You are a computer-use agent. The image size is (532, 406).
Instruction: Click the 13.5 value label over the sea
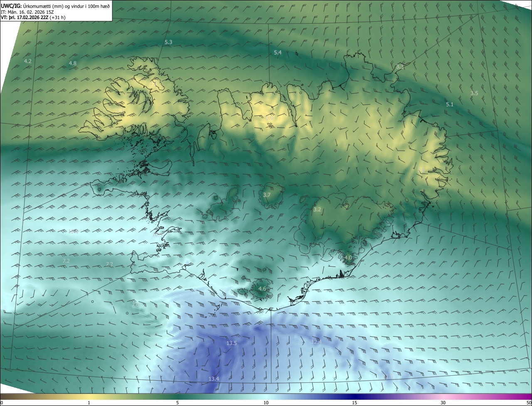point(232,343)
